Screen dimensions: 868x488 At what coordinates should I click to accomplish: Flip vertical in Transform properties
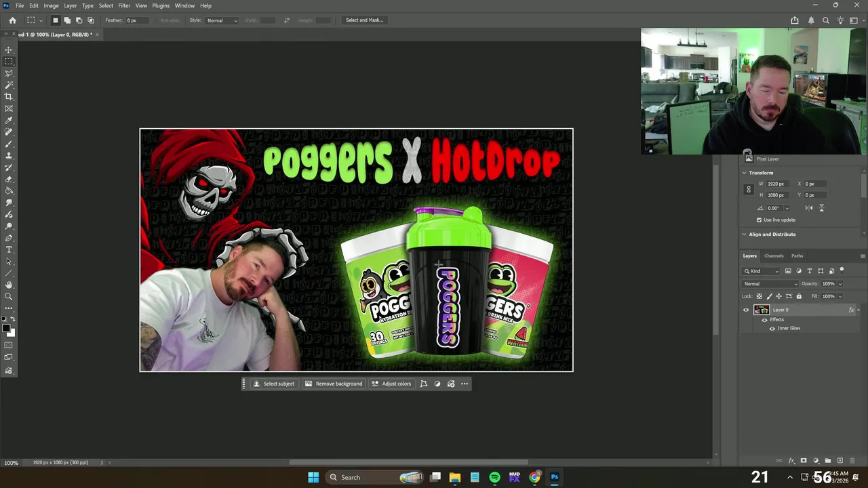coord(821,208)
